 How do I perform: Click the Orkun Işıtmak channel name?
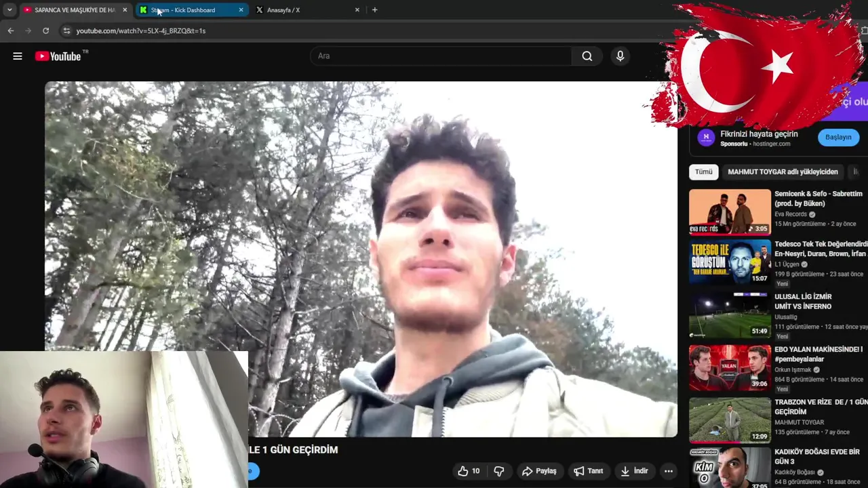(x=793, y=370)
